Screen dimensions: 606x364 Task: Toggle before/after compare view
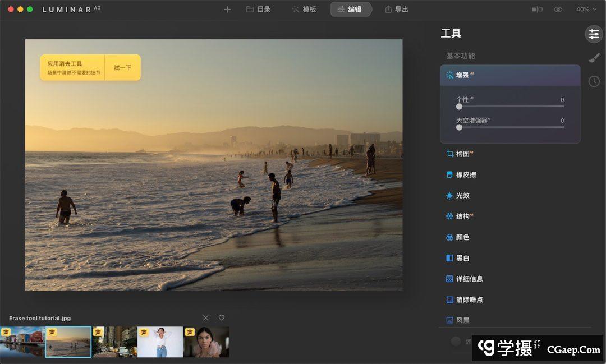(537, 10)
